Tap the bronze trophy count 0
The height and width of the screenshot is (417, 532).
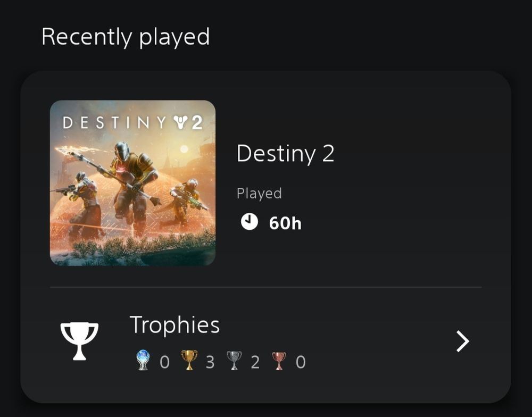tap(301, 362)
